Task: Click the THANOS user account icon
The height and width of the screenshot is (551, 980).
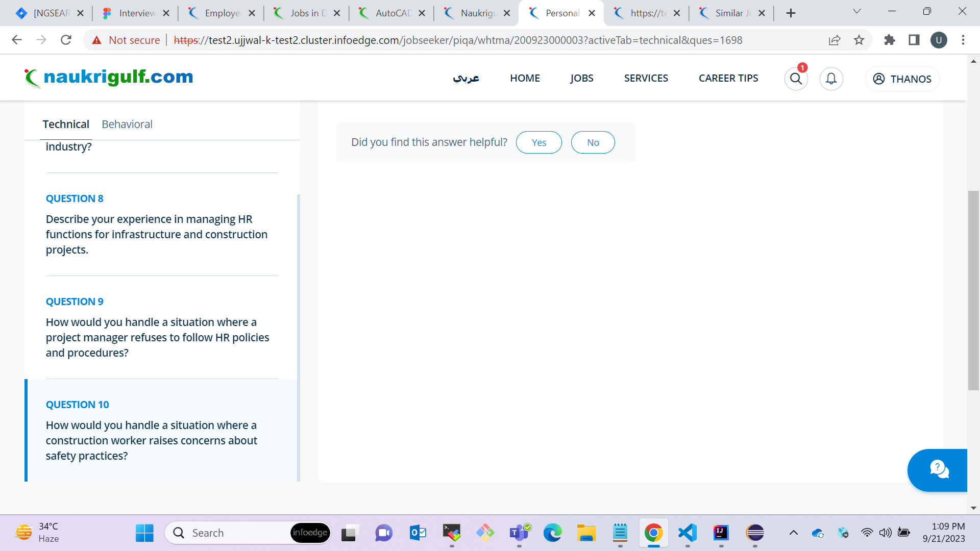Action: (x=879, y=79)
